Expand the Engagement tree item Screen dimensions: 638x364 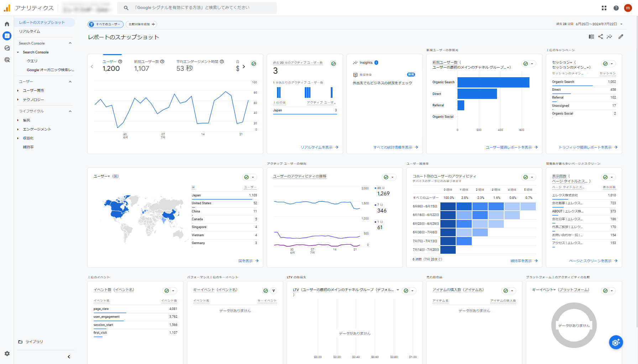pos(18,129)
